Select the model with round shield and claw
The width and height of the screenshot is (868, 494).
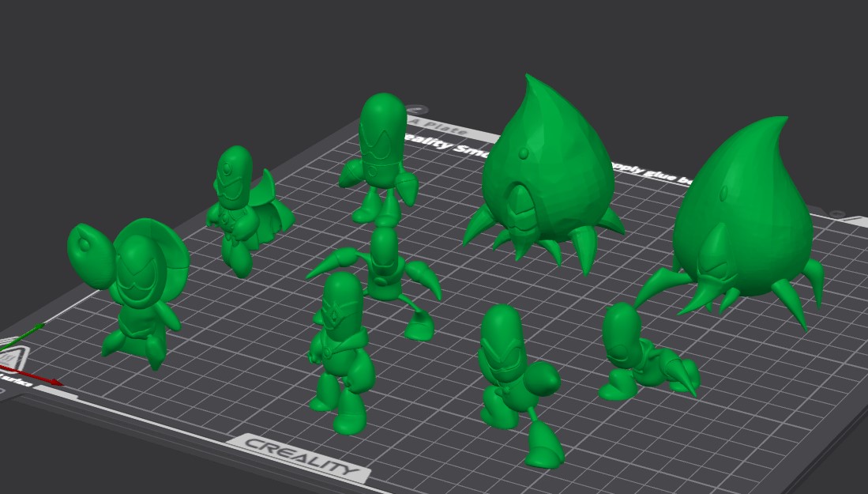point(130,293)
